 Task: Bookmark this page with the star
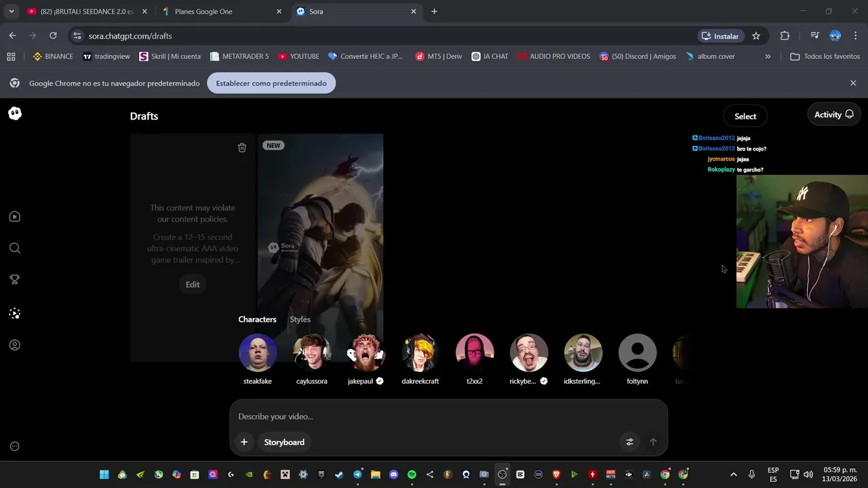[x=756, y=36]
